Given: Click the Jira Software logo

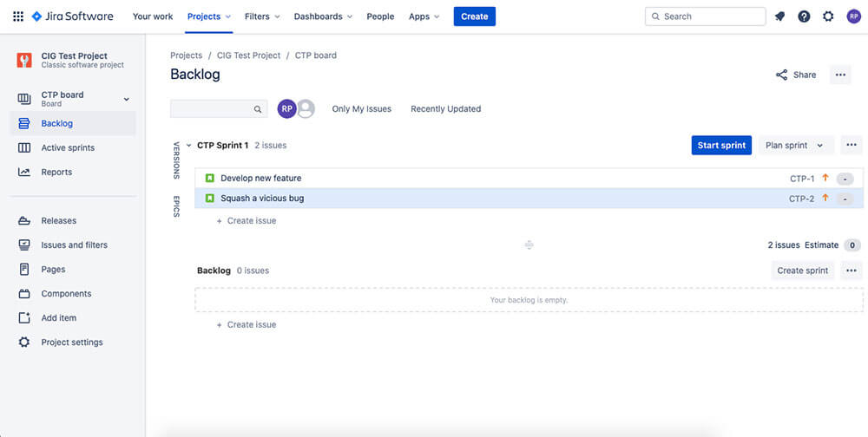Looking at the screenshot, I should pyautogui.click(x=73, y=16).
